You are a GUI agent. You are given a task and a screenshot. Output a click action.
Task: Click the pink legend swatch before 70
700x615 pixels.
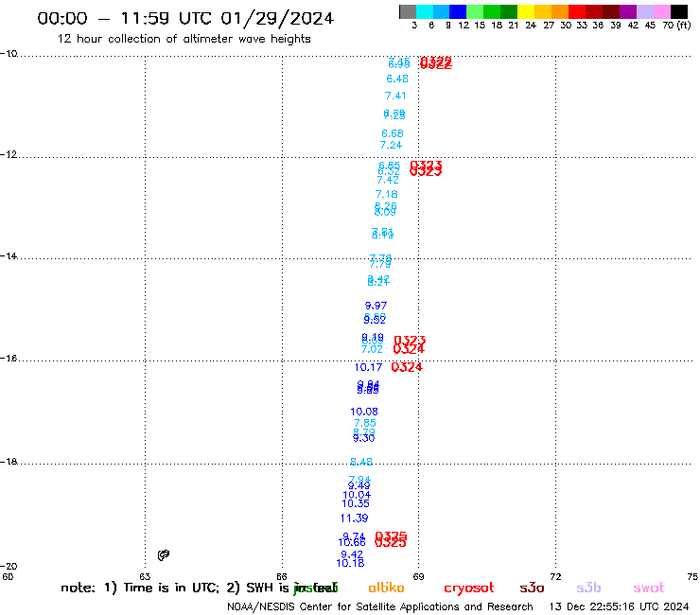[x=662, y=11]
